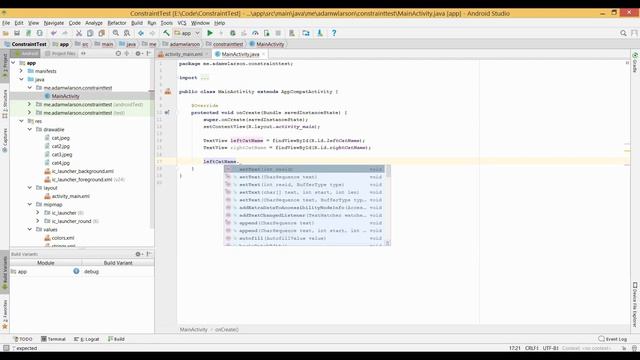Expand the ic_launcher mipmap node
The height and width of the screenshot is (360, 640).
coord(38,213)
